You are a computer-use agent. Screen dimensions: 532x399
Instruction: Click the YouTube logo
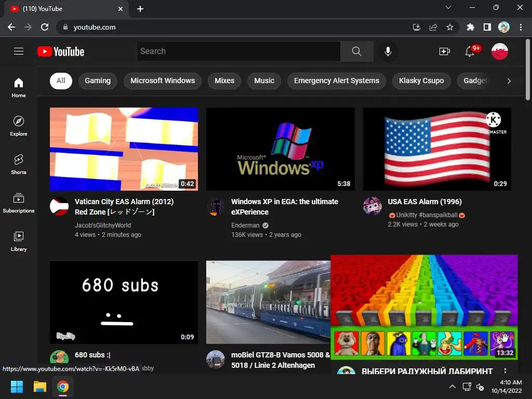click(x=61, y=51)
